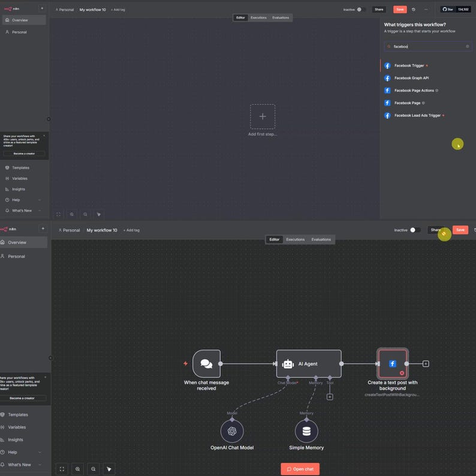The width and height of the screenshot is (476, 476).
Task: Expand What's New in lower sidebar
Action: pyautogui.click(x=21, y=465)
